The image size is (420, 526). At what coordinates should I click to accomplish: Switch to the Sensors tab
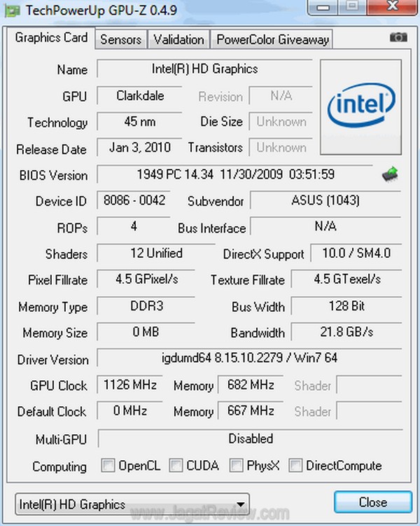point(120,39)
